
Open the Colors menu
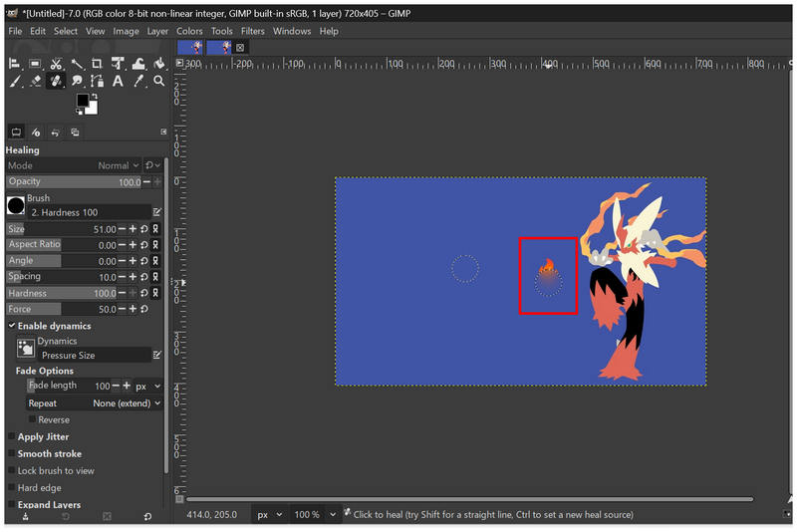pos(189,31)
